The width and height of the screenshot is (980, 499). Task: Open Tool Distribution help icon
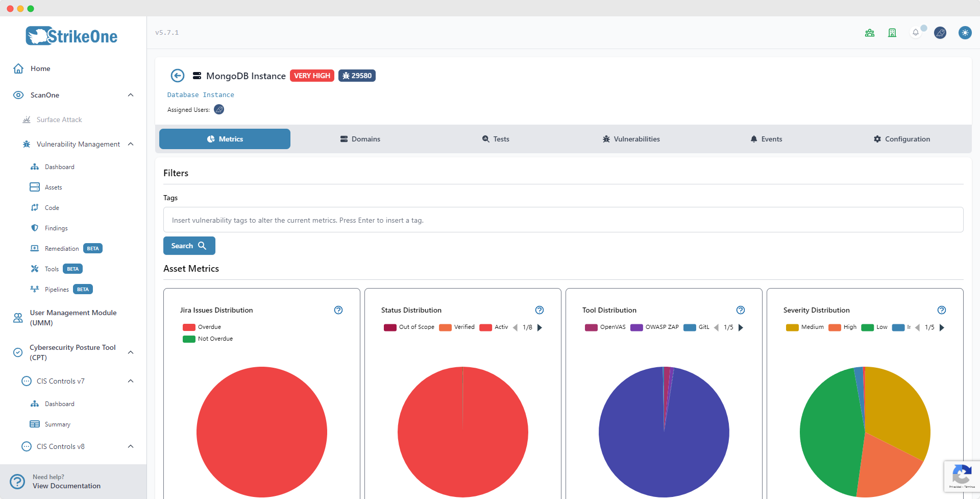click(x=741, y=310)
